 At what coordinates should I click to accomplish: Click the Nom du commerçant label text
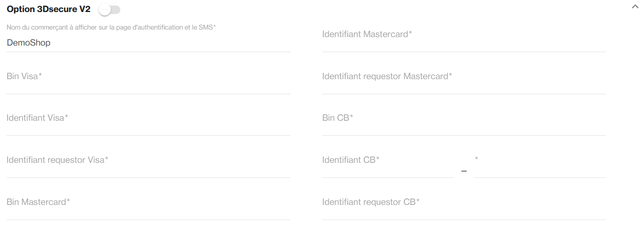click(111, 27)
